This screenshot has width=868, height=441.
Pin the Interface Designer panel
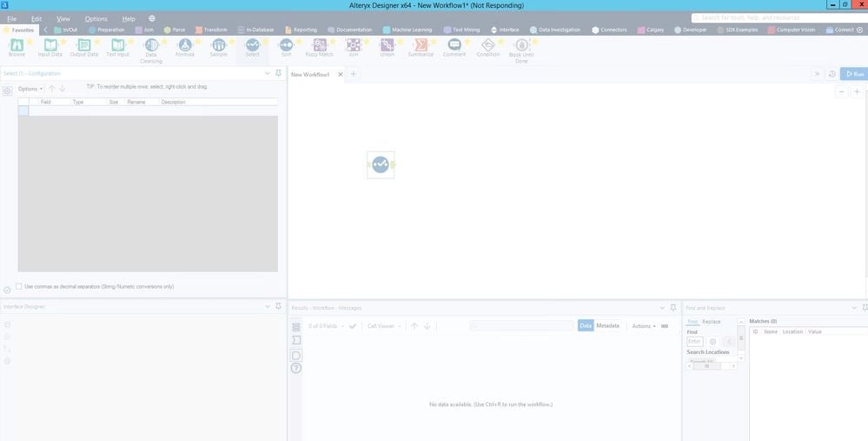pyautogui.click(x=278, y=306)
